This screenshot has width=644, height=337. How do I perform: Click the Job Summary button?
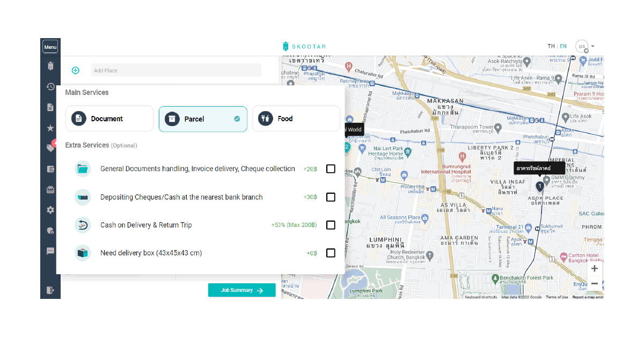coord(242,290)
